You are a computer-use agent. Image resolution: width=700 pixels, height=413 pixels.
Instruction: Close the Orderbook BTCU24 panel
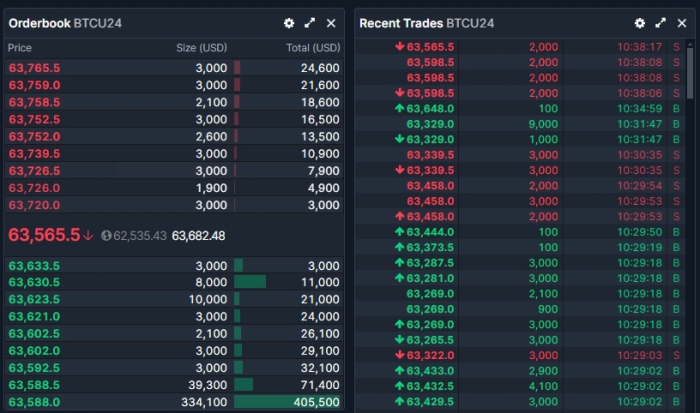tap(331, 23)
